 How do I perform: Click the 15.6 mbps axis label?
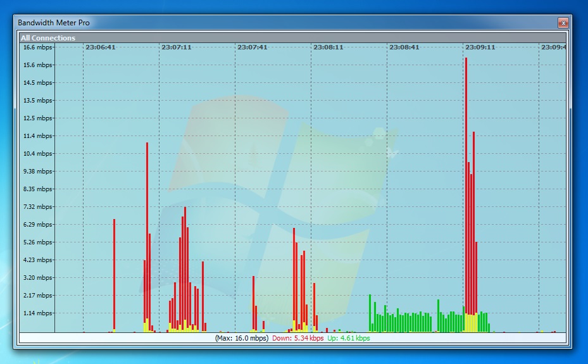[x=37, y=65]
